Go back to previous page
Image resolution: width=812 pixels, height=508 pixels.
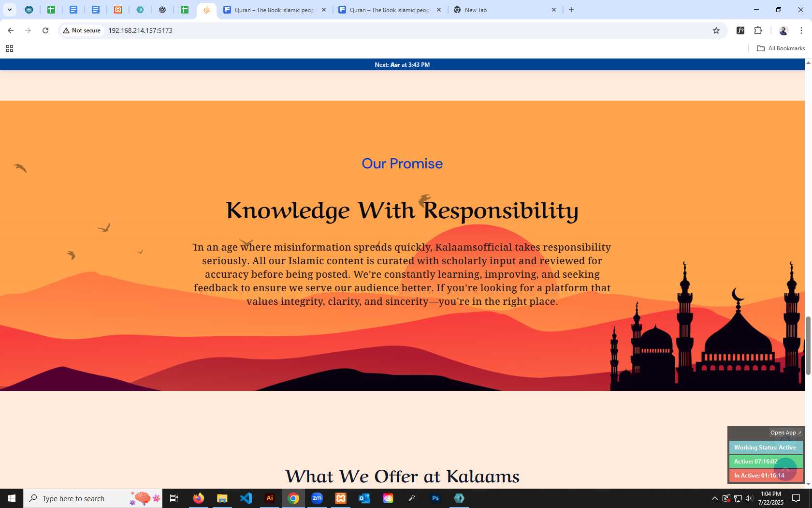tap(11, 30)
